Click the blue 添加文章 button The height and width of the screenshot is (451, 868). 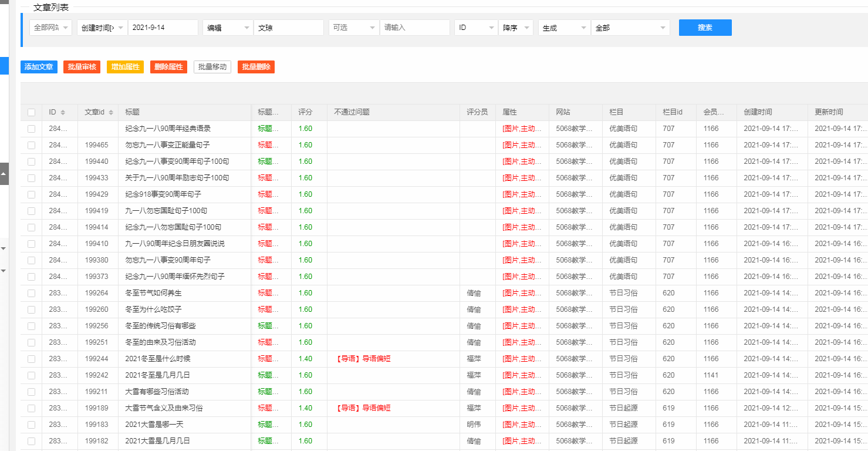pyautogui.click(x=39, y=67)
